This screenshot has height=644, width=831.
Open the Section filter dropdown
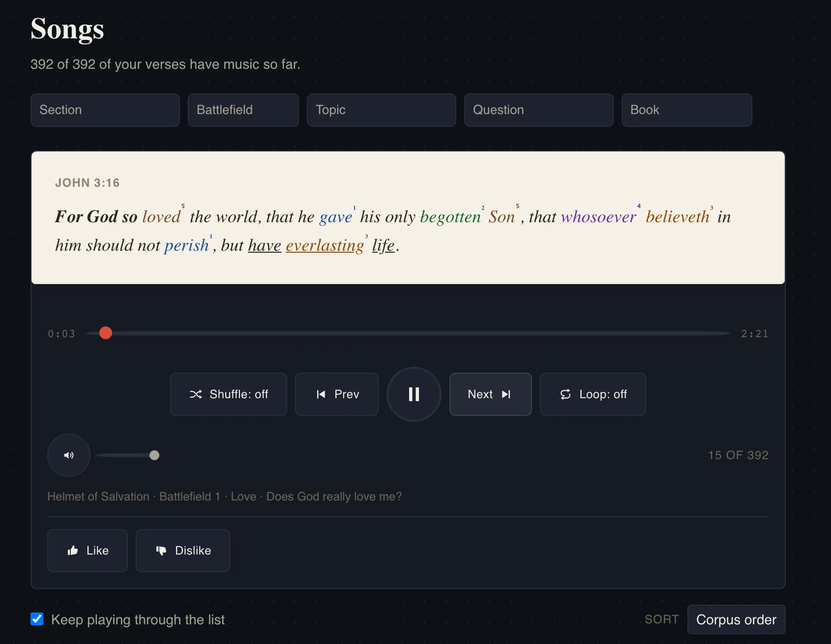[105, 110]
